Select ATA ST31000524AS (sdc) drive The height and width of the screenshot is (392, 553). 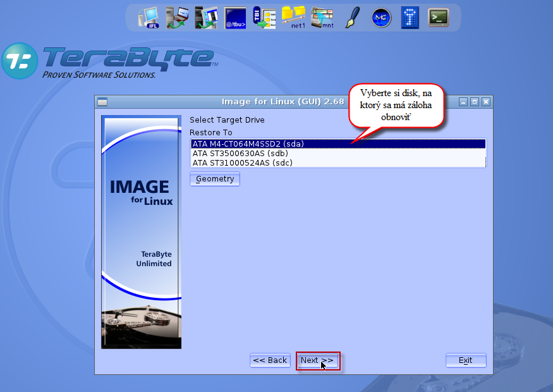tap(338, 163)
